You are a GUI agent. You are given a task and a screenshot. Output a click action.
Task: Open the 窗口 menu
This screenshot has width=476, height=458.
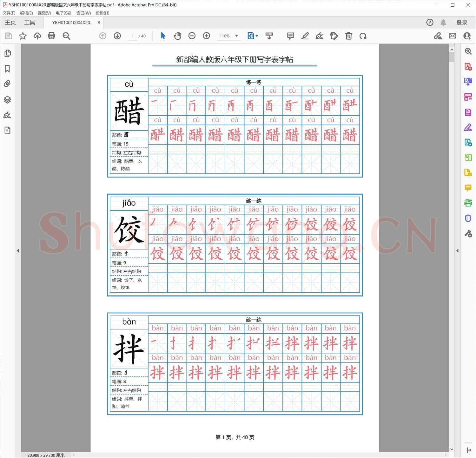coord(83,13)
